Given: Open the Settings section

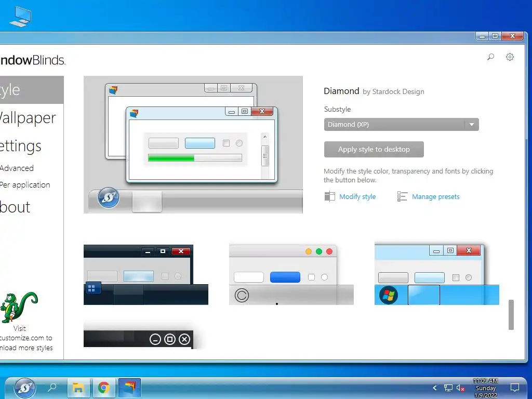Looking at the screenshot, I should [x=20, y=146].
